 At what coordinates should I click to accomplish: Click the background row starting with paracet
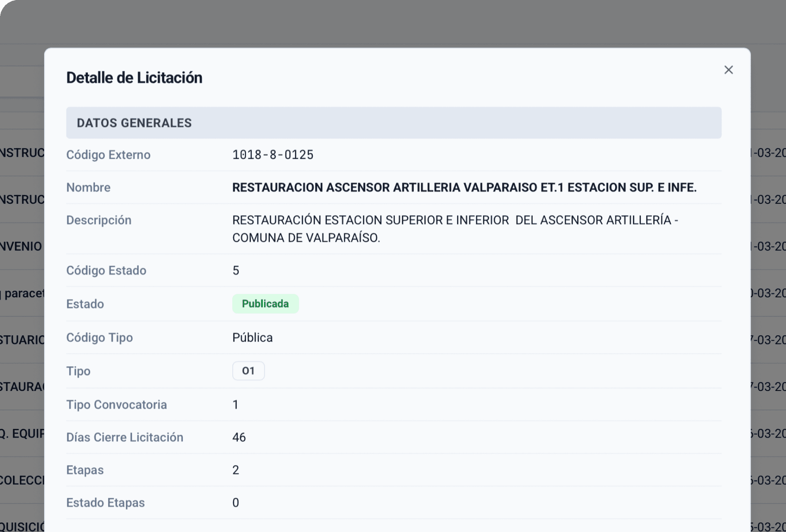[21, 293]
